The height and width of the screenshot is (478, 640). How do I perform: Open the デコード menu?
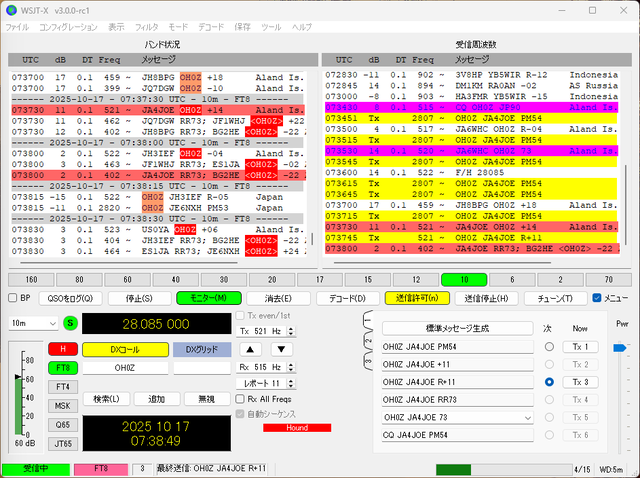pyautogui.click(x=211, y=27)
